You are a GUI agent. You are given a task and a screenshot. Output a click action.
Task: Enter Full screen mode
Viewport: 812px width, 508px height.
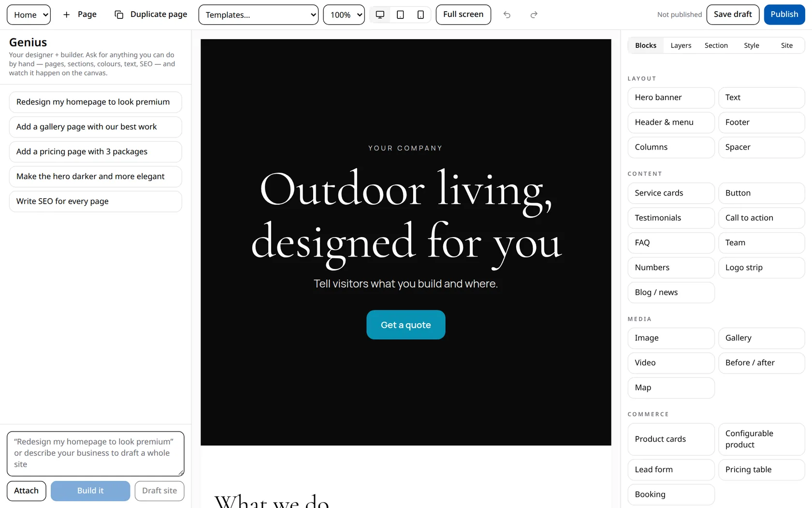(x=463, y=15)
